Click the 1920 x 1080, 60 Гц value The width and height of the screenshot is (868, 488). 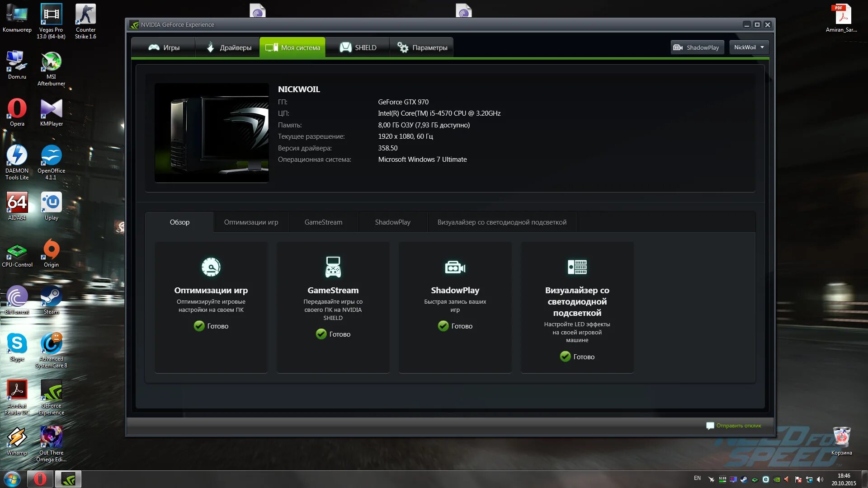point(406,136)
